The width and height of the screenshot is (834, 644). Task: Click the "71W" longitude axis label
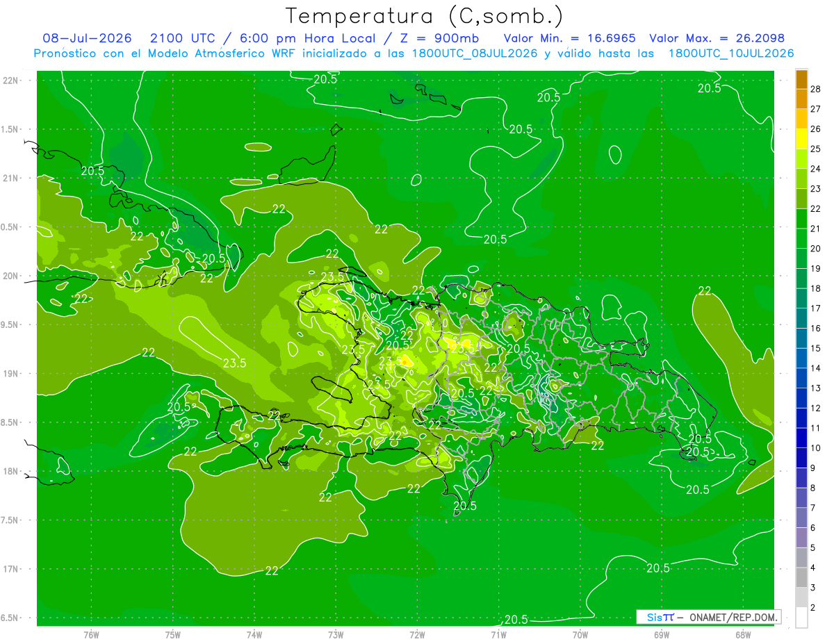point(498,634)
